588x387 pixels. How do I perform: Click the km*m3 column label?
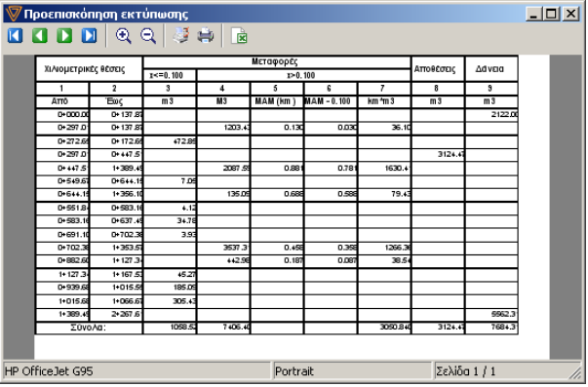(x=380, y=101)
